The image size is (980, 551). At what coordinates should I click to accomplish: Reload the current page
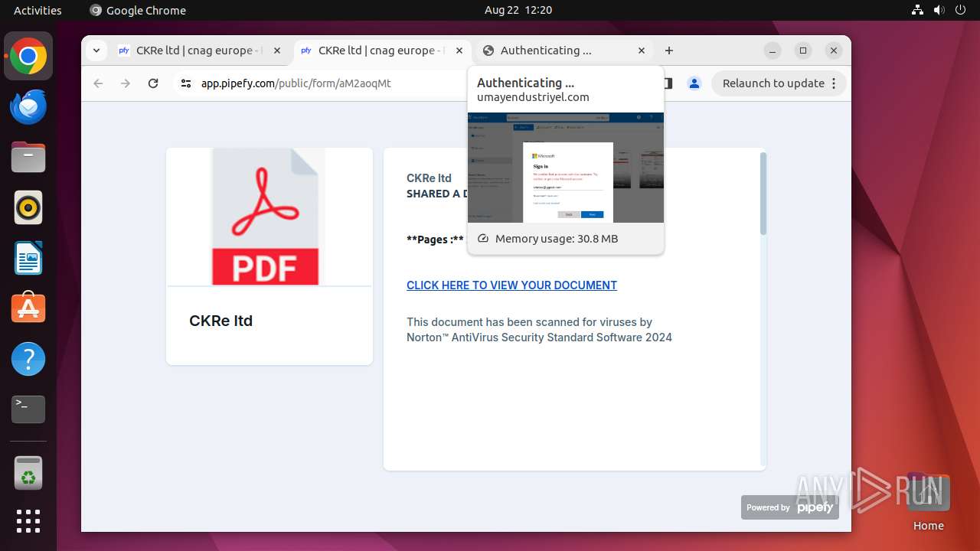coord(153,83)
